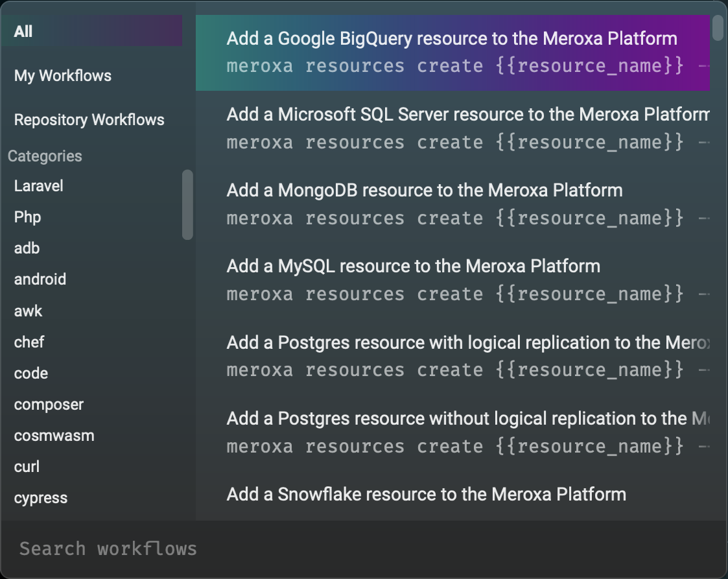Open Repository Workflows section
This screenshot has width=728, height=579.
89,120
